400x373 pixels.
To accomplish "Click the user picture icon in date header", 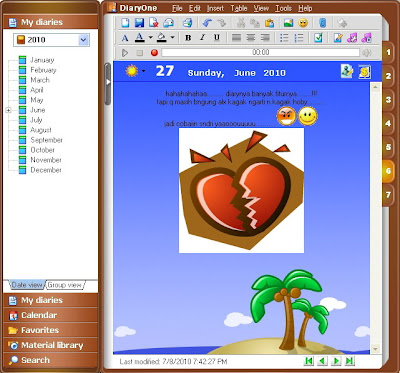I will pos(347,71).
